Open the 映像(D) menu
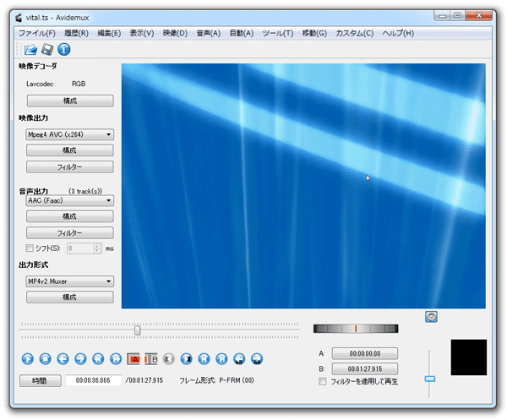This screenshot has height=420, width=507. [175, 33]
